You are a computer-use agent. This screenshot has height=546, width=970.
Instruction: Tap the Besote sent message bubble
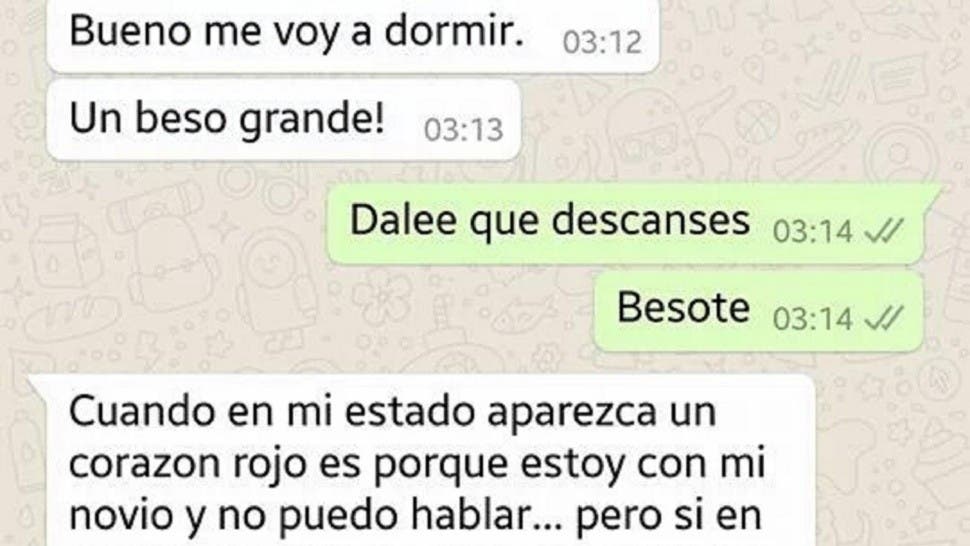pyautogui.click(x=758, y=311)
